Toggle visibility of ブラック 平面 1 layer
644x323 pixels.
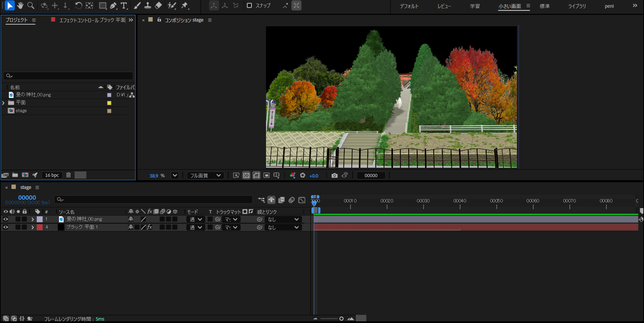tap(6, 227)
